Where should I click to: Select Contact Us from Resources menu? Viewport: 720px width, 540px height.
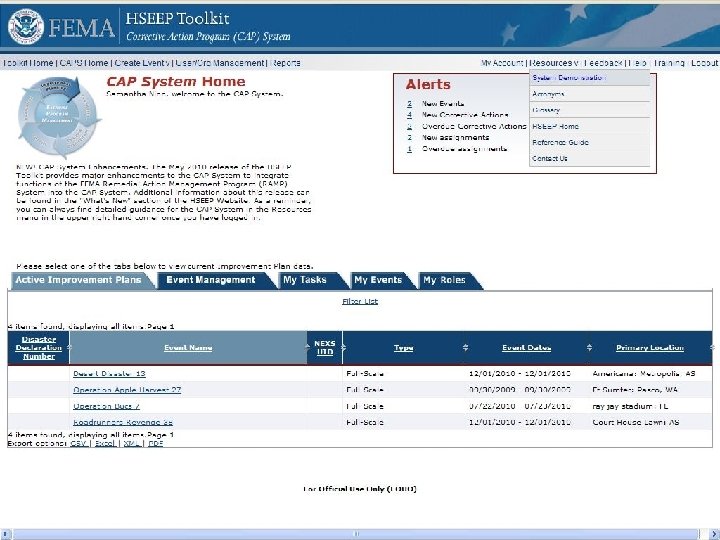click(590, 158)
